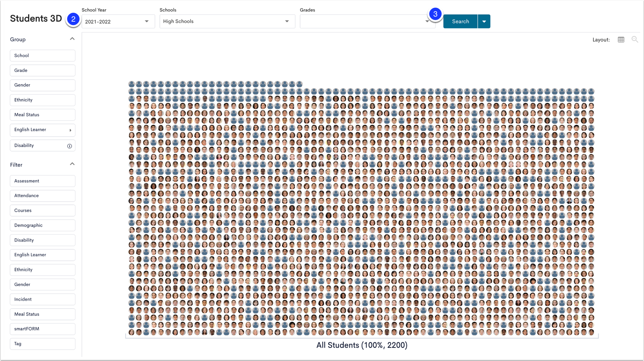
Task: Open the Schools dropdown showing High Schools
Action: 227,21
